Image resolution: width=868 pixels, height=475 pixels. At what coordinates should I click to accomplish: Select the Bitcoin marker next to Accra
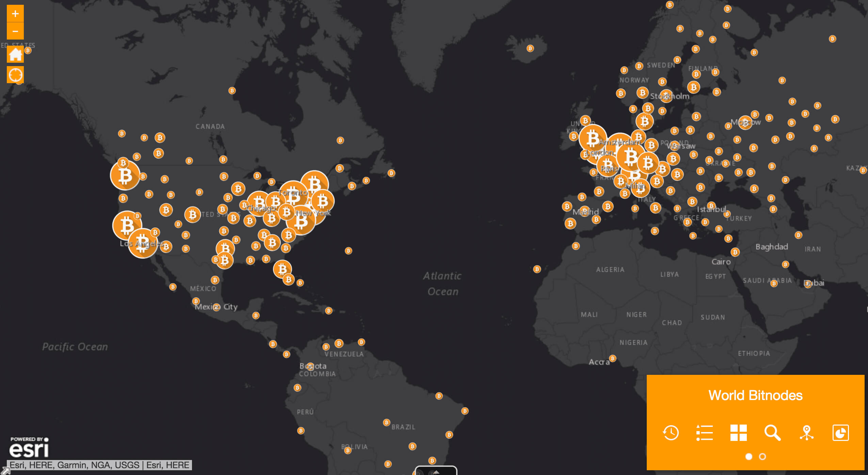[613, 358]
